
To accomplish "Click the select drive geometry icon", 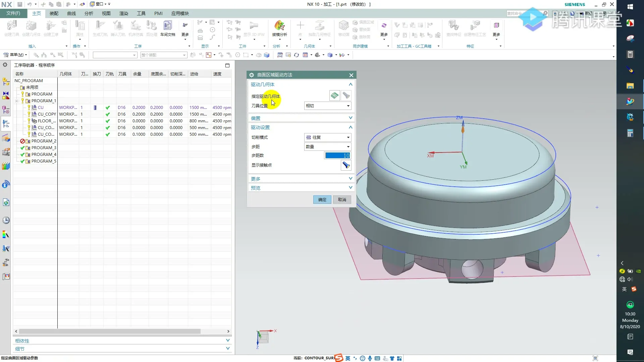I will pyautogui.click(x=334, y=96).
